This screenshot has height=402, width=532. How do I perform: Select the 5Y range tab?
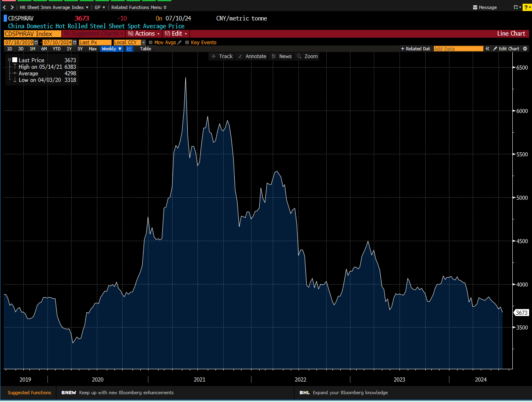80,49
